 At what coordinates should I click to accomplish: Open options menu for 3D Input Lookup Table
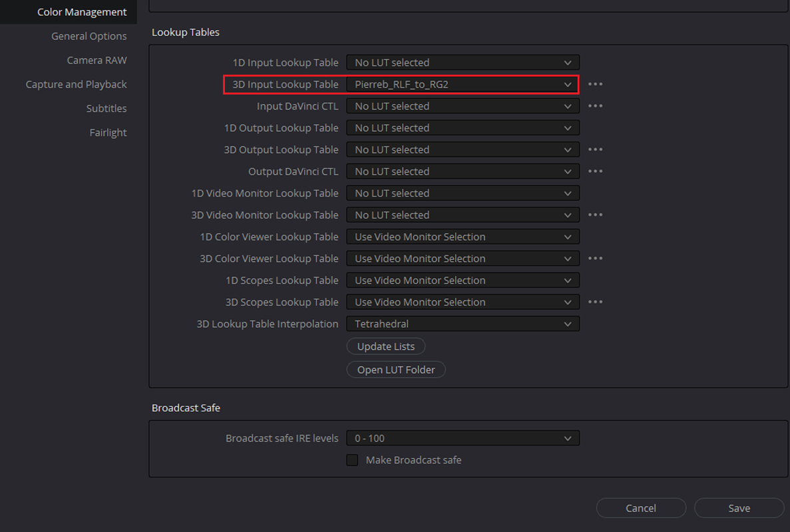pos(595,84)
